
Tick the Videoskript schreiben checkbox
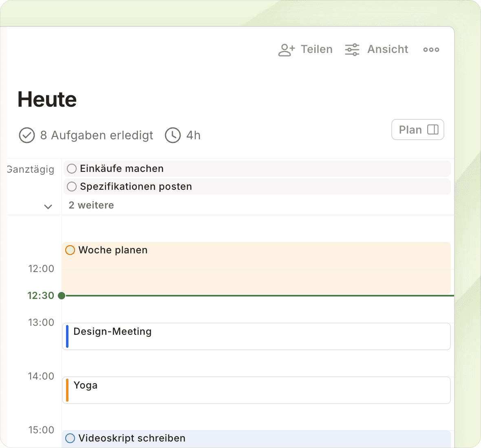pyautogui.click(x=70, y=438)
